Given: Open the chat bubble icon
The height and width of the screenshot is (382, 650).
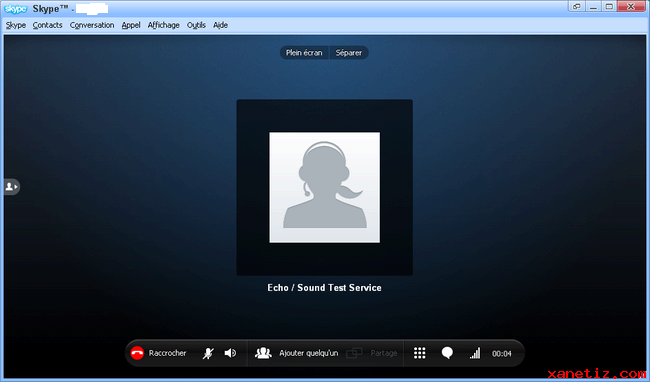Looking at the screenshot, I should point(447,353).
